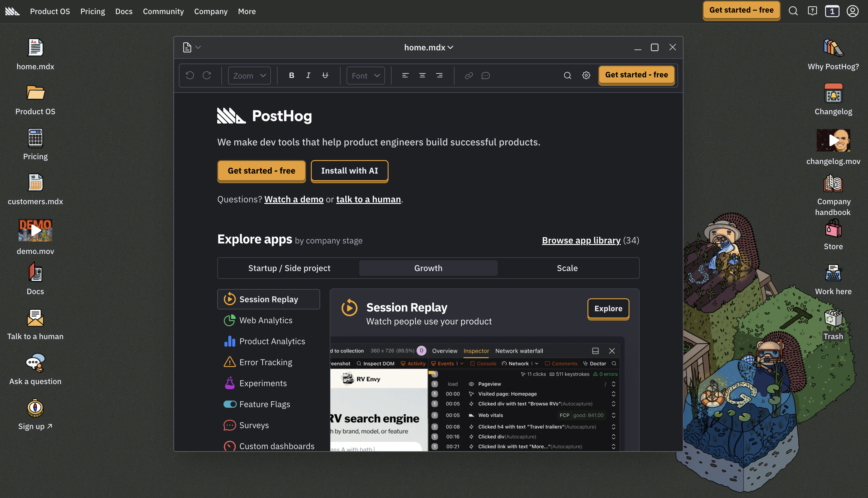Insert a link with the link icon
868x498 pixels.
469,75
